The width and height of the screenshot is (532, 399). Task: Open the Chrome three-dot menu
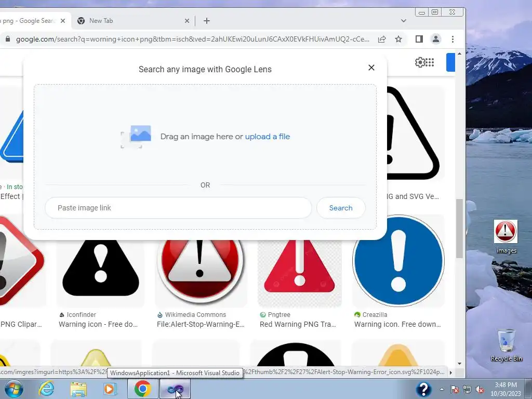click(x=453, y=39)
